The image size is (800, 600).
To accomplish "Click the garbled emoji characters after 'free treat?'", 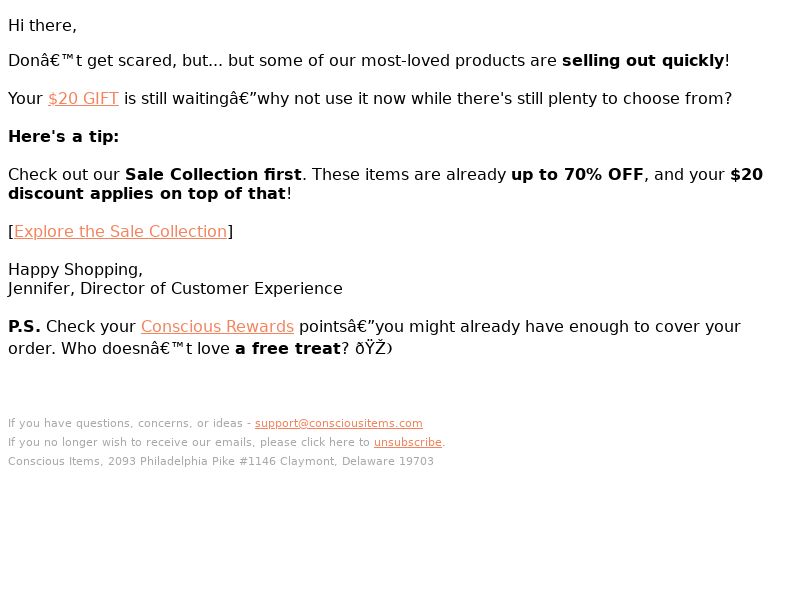I will tap(373, 348).
